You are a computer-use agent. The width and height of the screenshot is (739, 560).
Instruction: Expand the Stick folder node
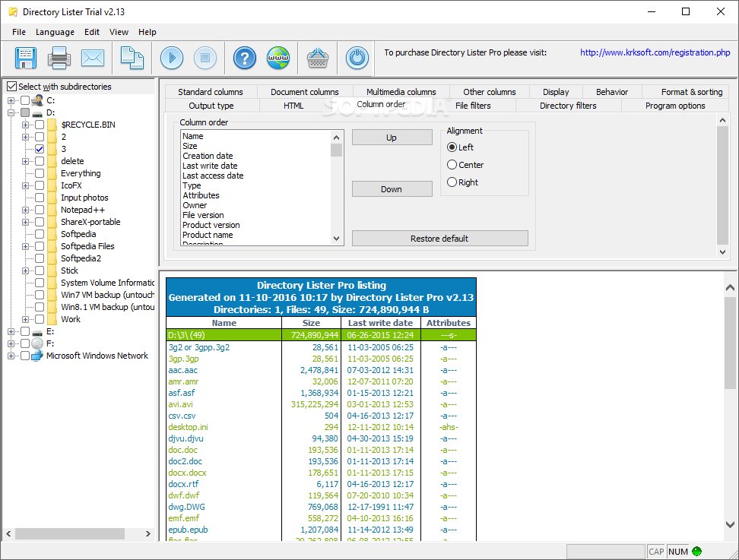point(25,271)
